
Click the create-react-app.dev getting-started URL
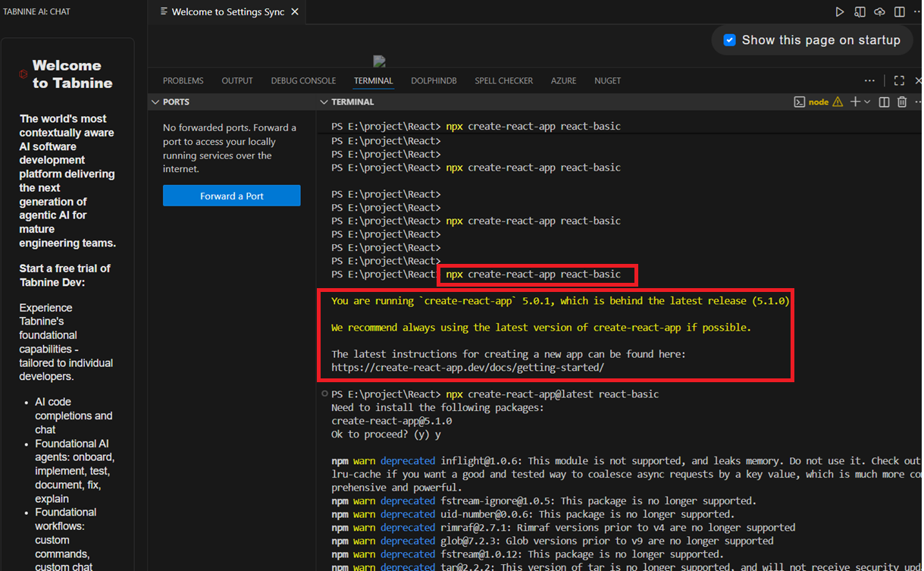(468, 368)
